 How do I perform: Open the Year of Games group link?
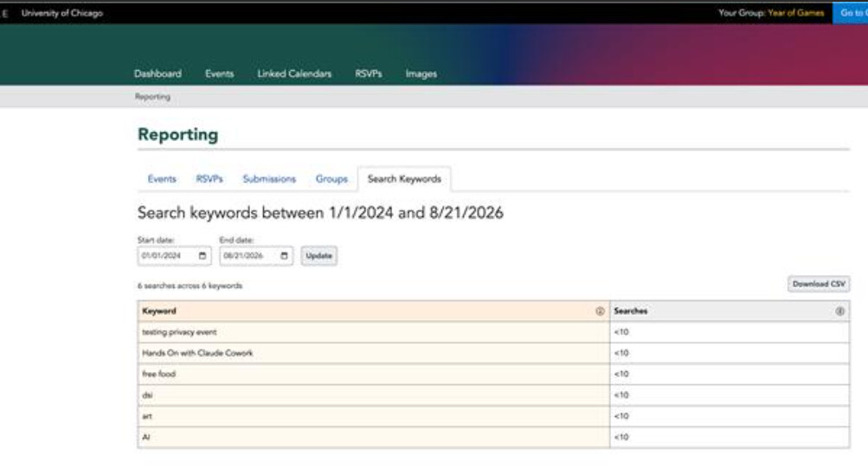(795, 13)
